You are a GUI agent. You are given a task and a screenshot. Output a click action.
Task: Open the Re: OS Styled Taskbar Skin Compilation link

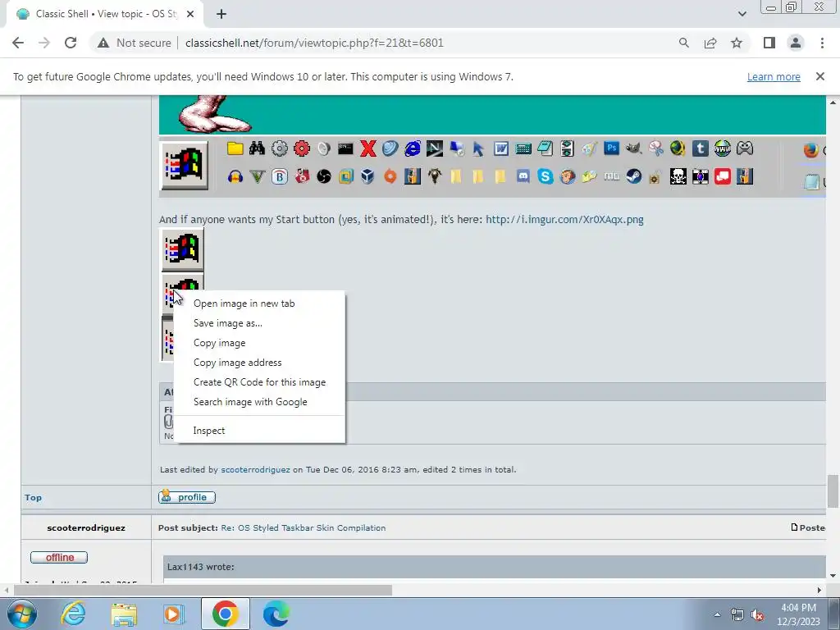pyautogui.click(x=304, y=527)
